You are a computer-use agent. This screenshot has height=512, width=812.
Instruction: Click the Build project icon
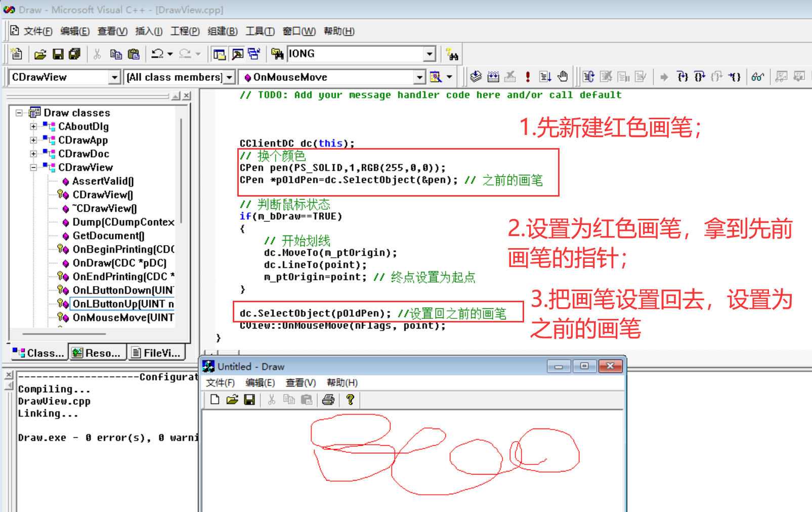[x=493, y=77]
